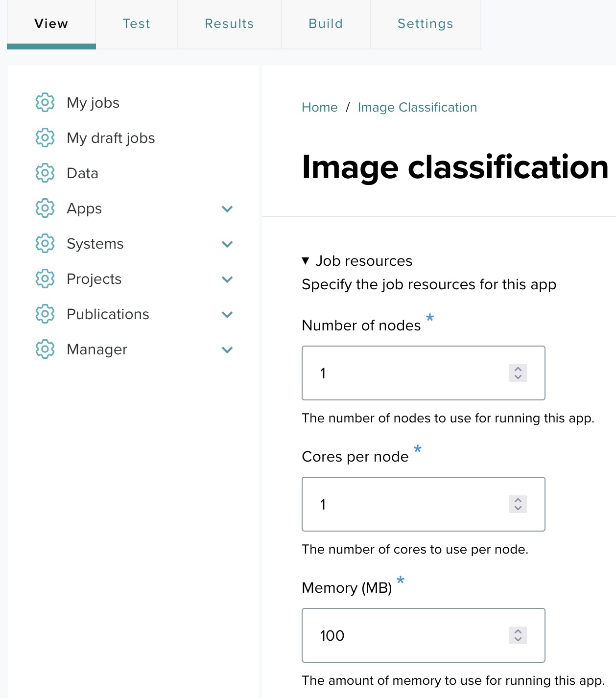
Task: Expand the Apps submenu chevron
Action: point(227,209)
